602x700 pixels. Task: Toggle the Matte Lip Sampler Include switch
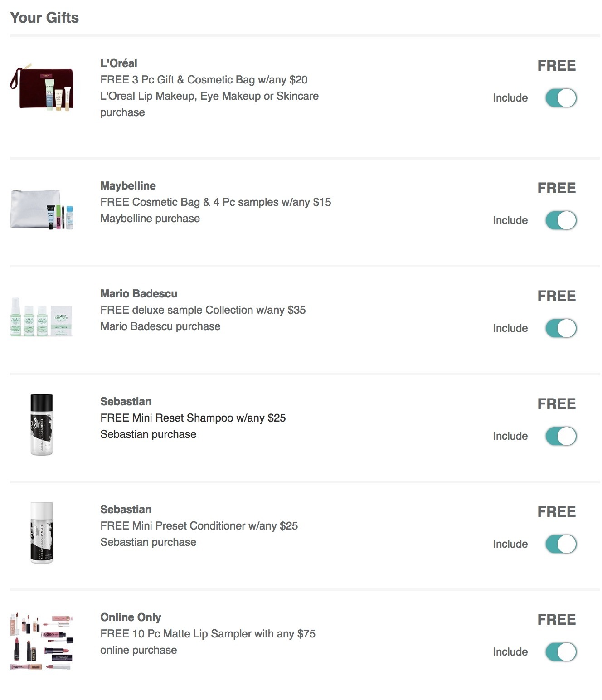pos(561,652)
